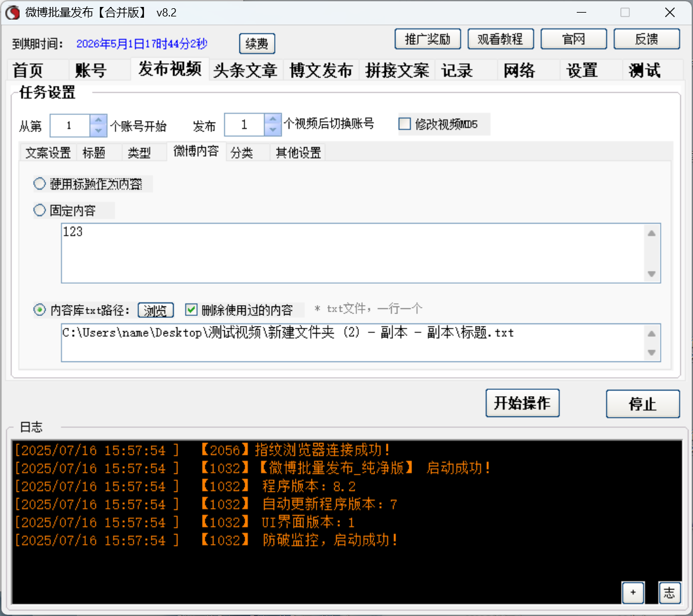Minimize the 微博批量发布 window
Viewport: 693px width, 616px height.
pos(582,13)
